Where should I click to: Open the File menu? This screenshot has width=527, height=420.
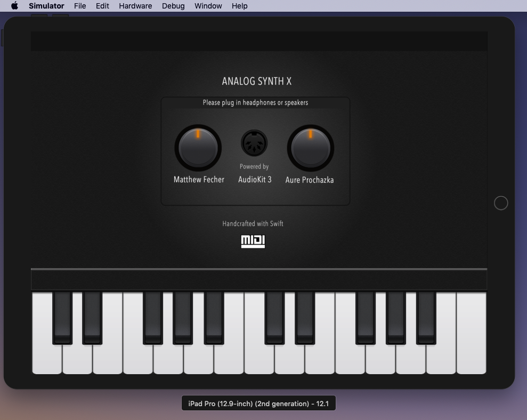pyautogui.click(x=80, y=6)
